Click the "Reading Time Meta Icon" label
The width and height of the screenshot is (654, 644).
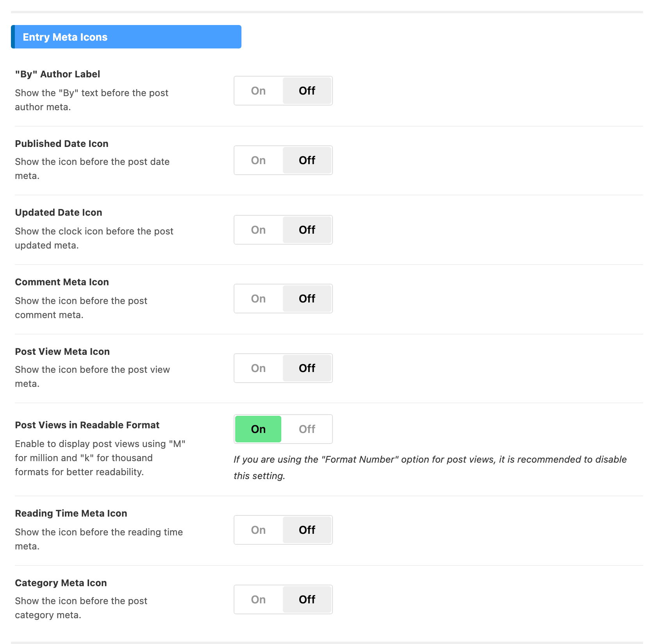click(71, 513)
